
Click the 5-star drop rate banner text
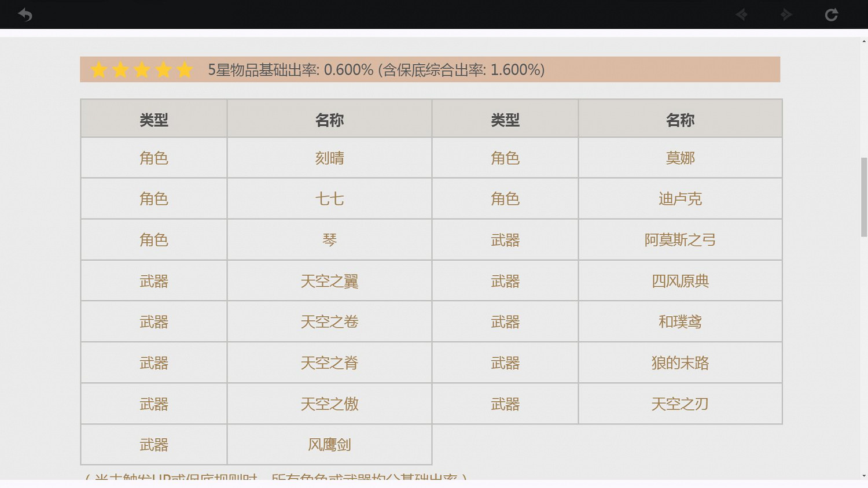click(x=376, y=69)
